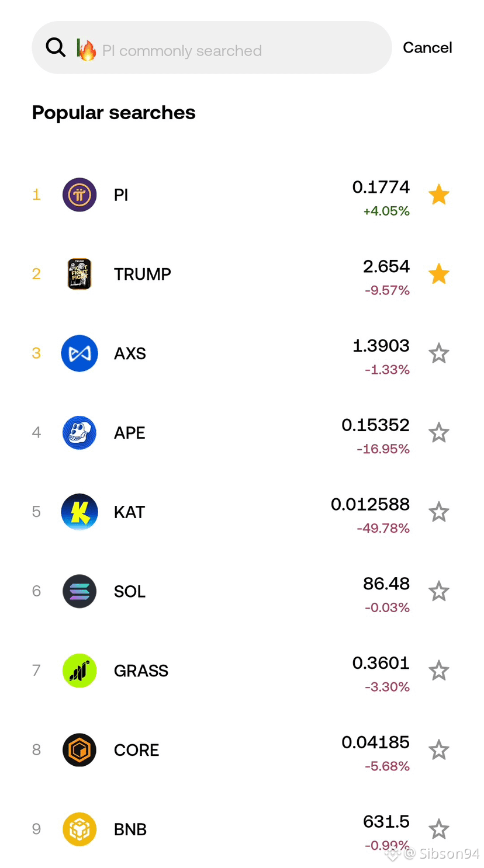Remove PI from favorites star

(x=439, y=195)
